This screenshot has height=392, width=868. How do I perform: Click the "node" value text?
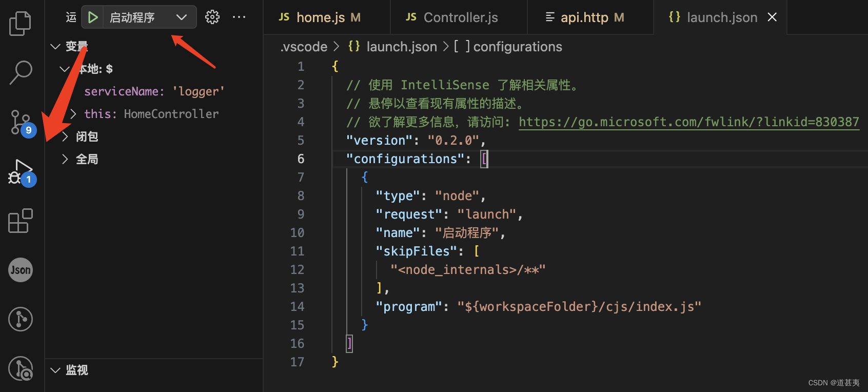pos(457,195)
